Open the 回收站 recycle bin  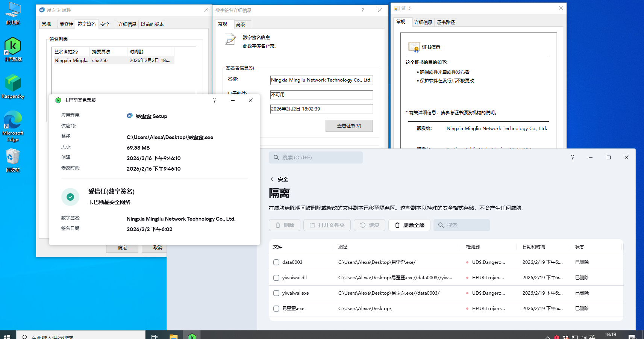coord(13,160)
